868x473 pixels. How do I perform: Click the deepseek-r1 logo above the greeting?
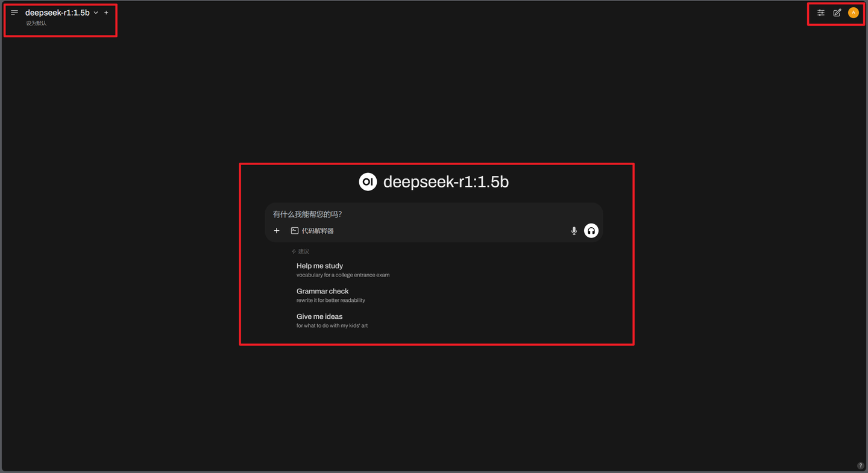coord(368,181)
